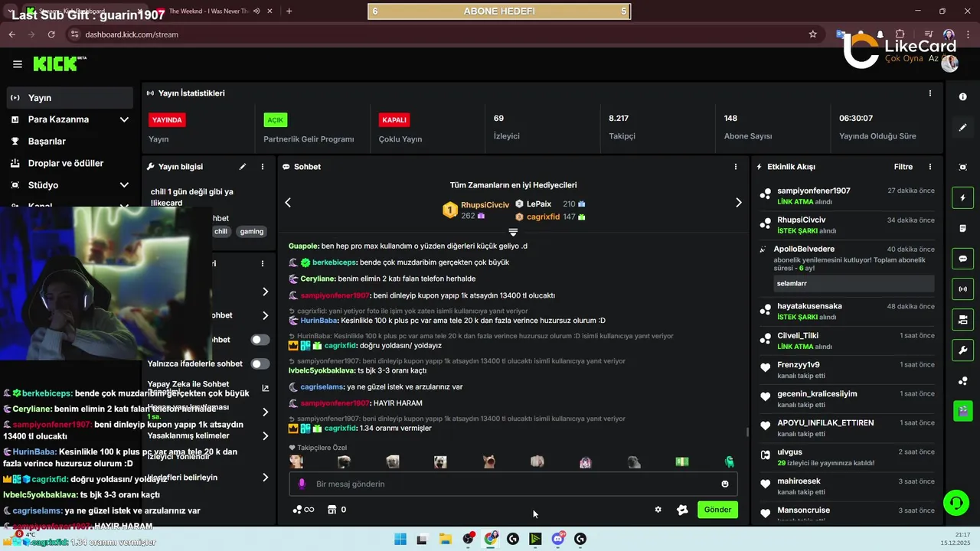
Task: Toggle the chat bubble widget in right sidebar
Action: [962, 259]
